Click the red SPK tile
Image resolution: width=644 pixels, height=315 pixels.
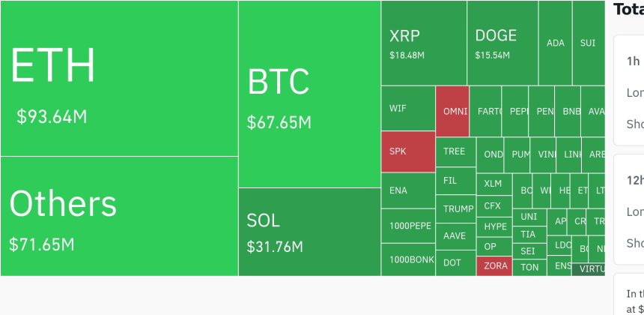407,151
